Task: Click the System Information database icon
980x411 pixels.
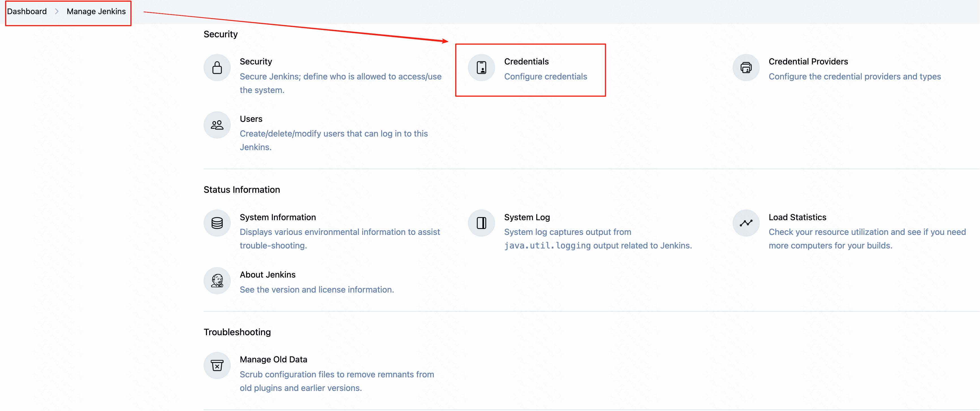Action: [217, 223]
